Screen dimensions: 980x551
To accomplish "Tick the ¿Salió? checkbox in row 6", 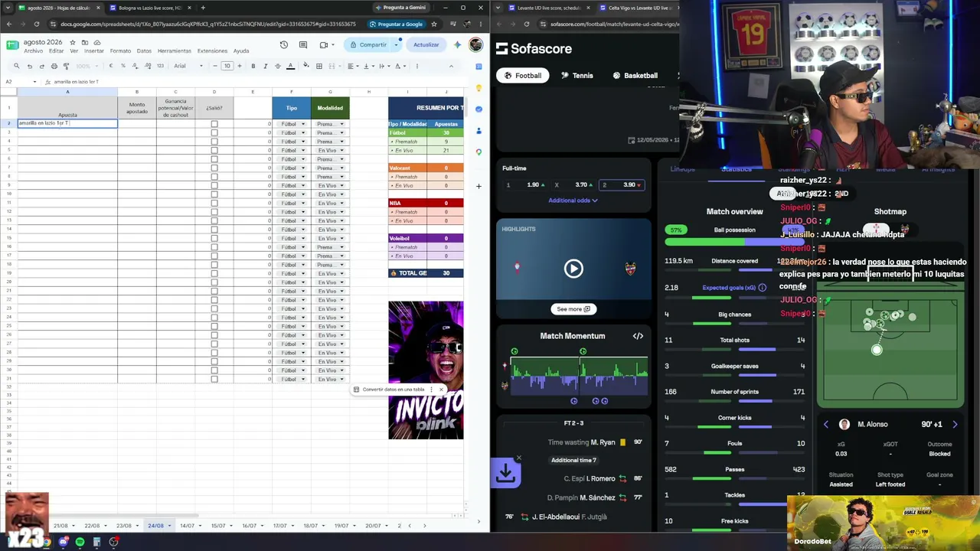I will pos(214,159).
